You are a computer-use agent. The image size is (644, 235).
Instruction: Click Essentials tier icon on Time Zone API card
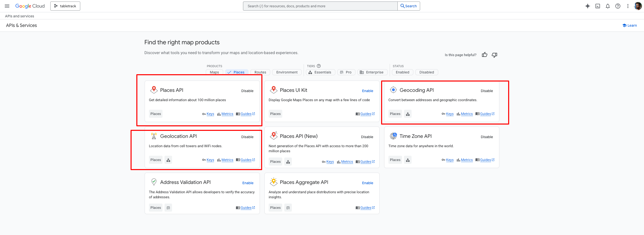coord(408,160)
